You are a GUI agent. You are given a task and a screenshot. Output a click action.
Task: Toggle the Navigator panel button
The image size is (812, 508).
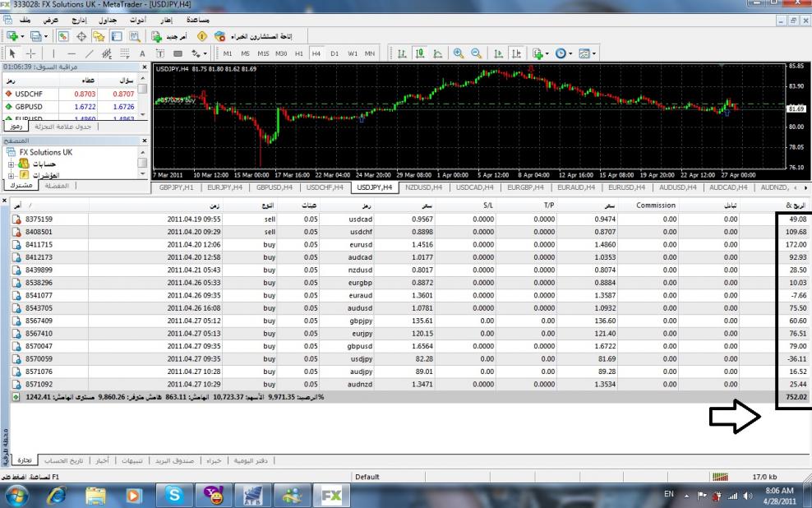point(100,36)
